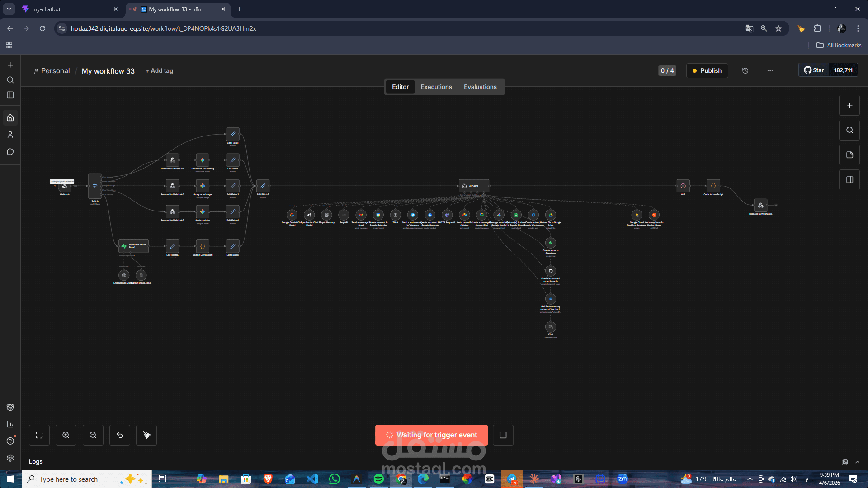Stop the waiting execution square button
The height and width of the screenshot is (488, 868).
(x=503, y=435)
